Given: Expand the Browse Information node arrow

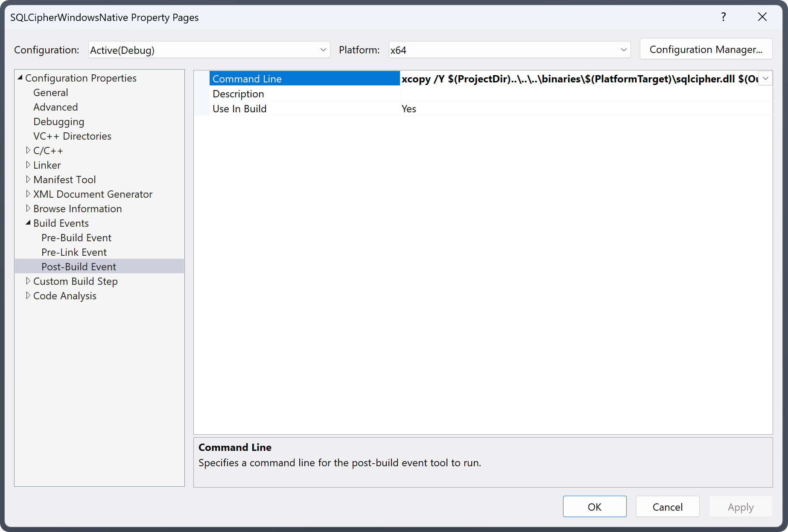Looking at the screenshot, I should pyautogui.click(x=28, y=208).
